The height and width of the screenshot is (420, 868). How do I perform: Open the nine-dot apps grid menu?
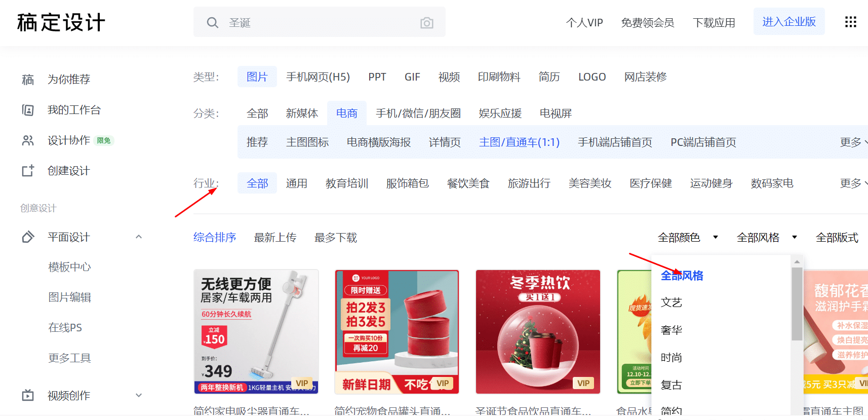tap(851, 22)
